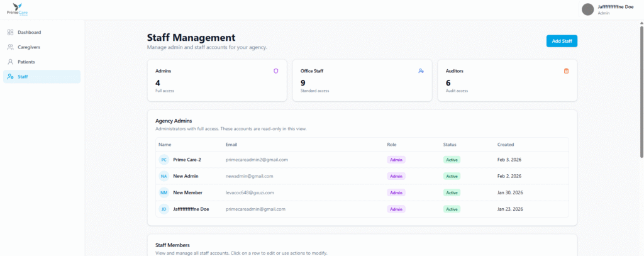Image resolution: width=644 pixels, height=256 pixels.
Task: Open the Dashboard menu item
Action: tap(29, 32)
